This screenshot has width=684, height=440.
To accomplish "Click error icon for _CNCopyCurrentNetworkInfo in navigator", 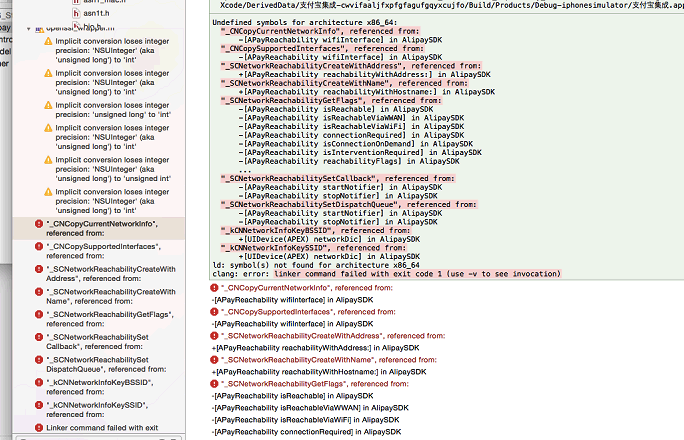I will (x=38, y=224).
